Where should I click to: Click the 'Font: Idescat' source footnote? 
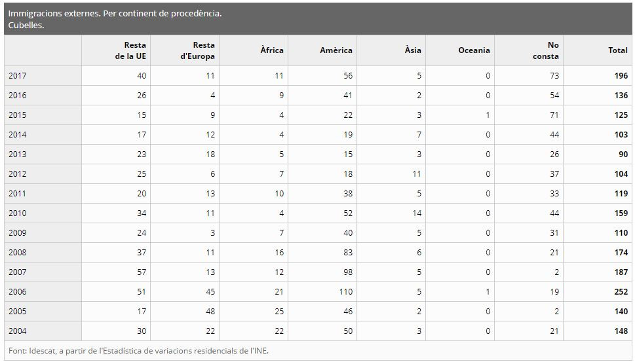tap(138, 351)
